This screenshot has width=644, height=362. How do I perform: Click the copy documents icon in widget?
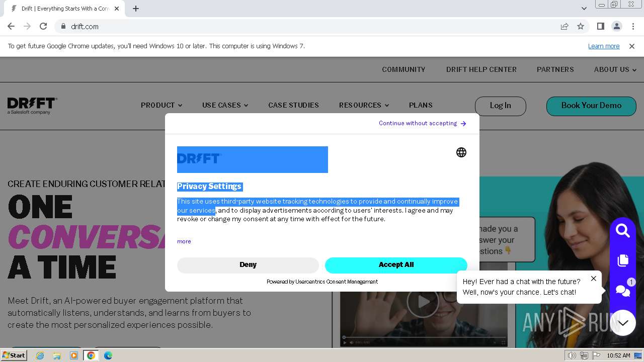coord(623,260)
